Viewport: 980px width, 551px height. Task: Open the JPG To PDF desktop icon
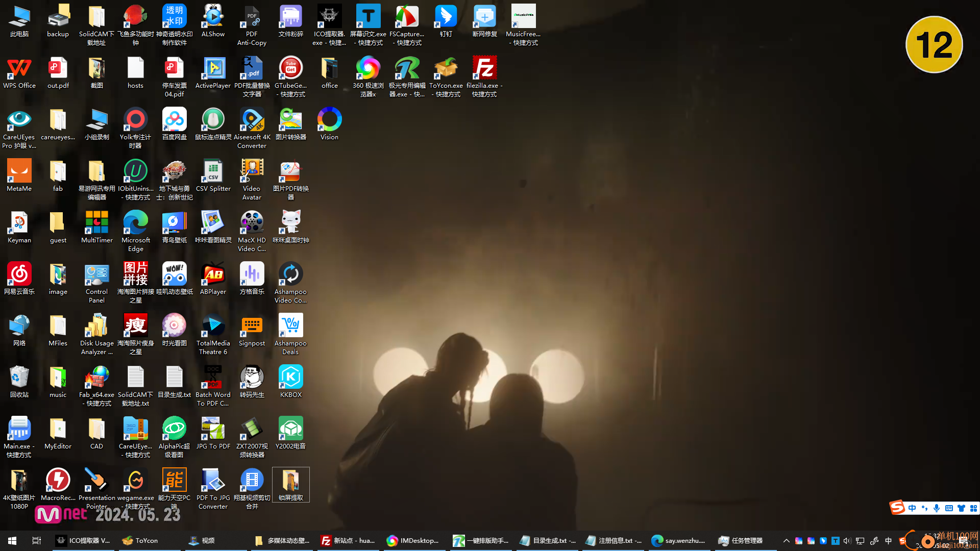point(213,434)
